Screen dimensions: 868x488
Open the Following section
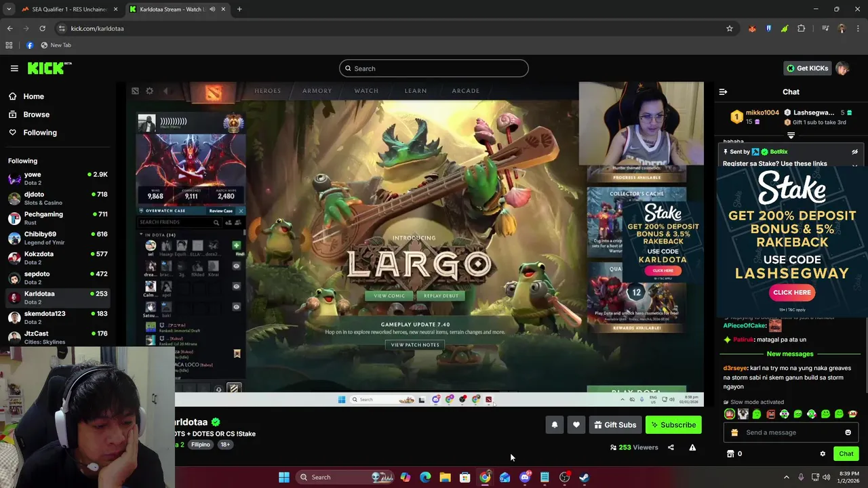click(x=40, y=133)
